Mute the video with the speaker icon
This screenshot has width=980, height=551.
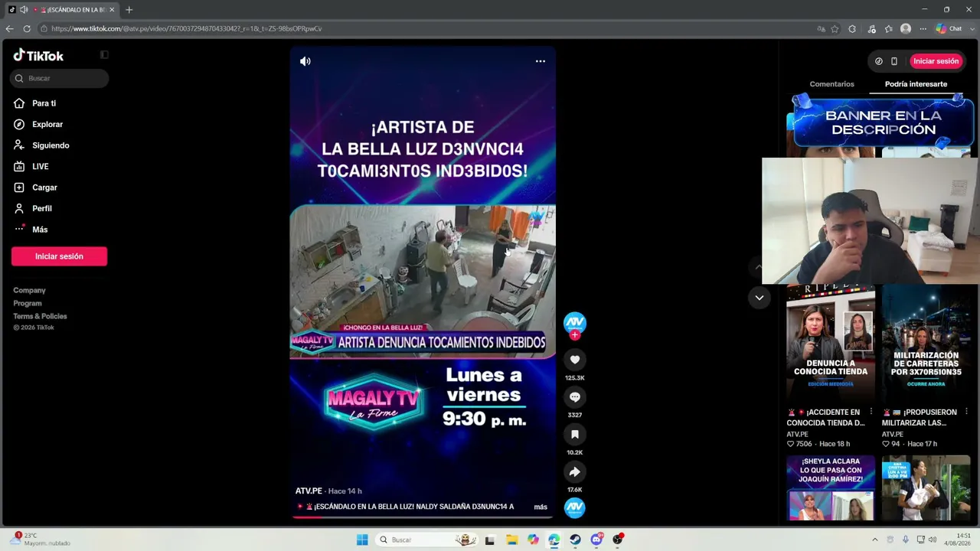(x=305, y=61)
